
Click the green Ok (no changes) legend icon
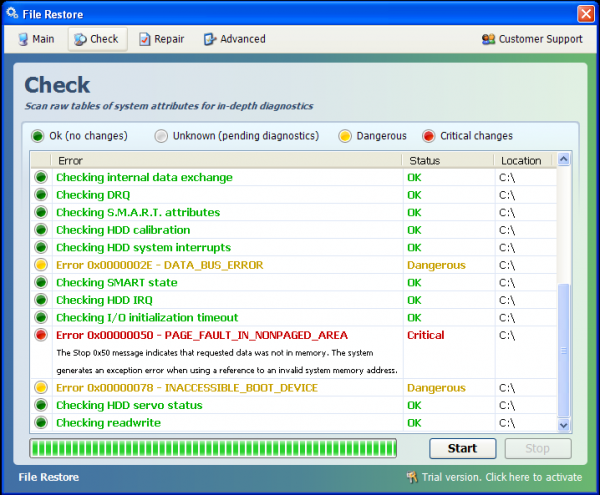pos(38,136)
